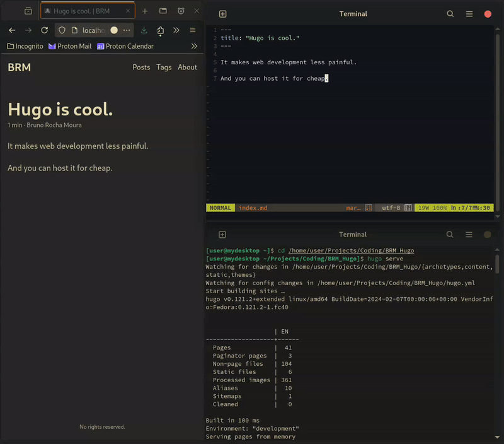The image size is (504, 444).
Task: Search in the top Terminal window
Action: (450, 14)
